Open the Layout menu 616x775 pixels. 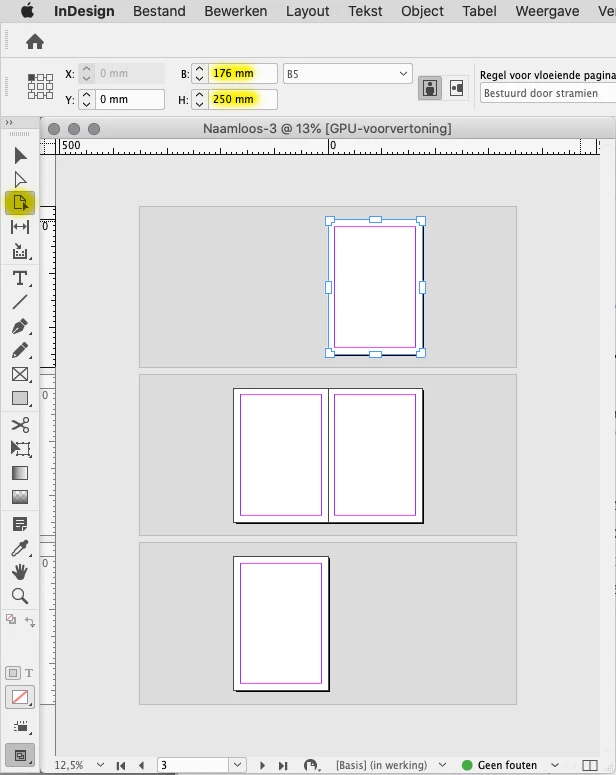tap(308, 11)
